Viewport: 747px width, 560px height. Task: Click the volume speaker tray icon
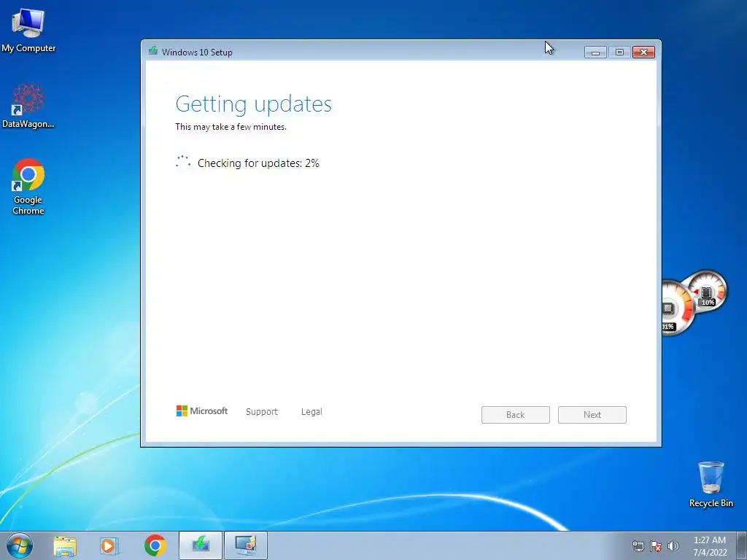[x=673, y=546]
